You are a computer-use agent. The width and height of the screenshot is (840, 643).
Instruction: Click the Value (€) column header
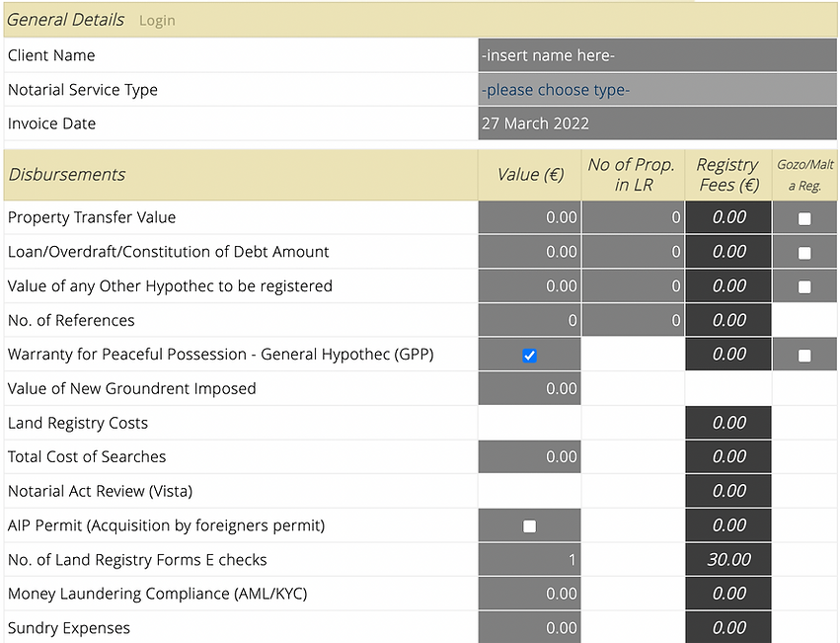coord(530,175)
